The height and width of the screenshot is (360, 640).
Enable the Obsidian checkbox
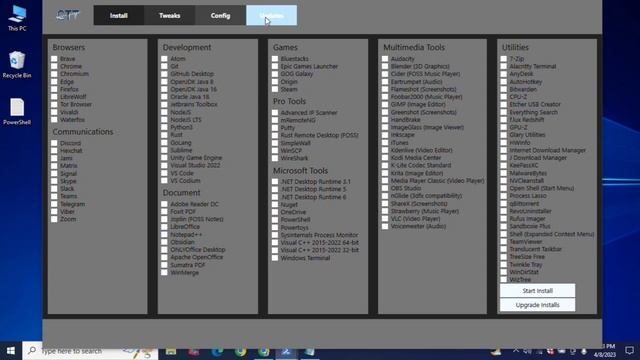point(164,242)
